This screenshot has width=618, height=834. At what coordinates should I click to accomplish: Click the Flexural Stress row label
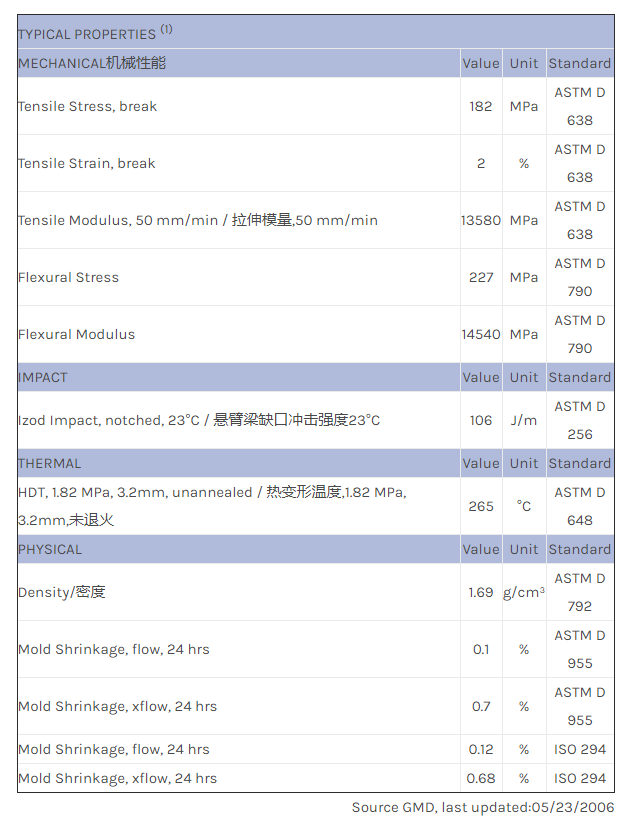pos(69,277)
